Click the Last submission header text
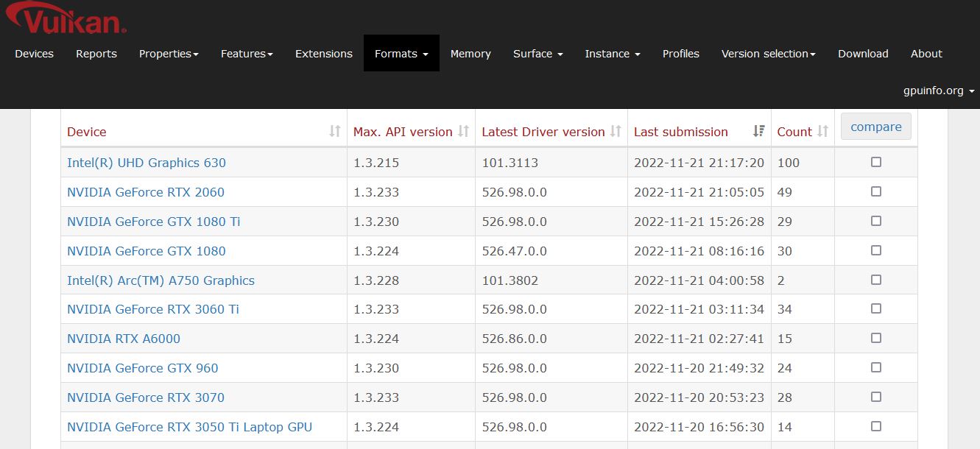This screenshot has height=449, width=980. tap(681, 132)
